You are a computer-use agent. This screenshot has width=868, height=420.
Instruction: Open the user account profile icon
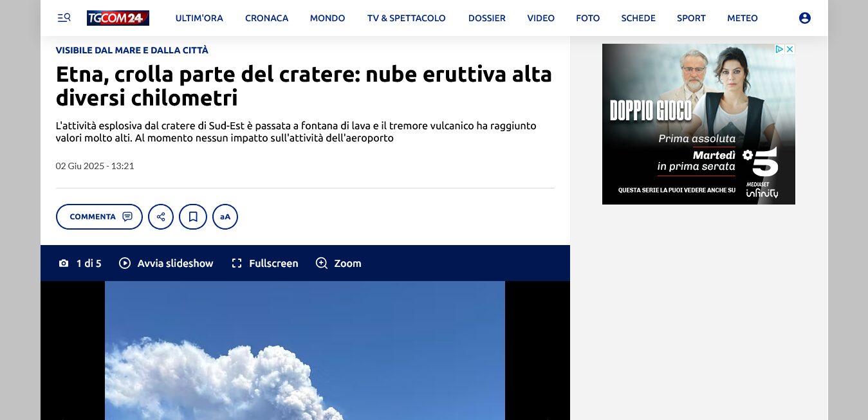[804, 18]
